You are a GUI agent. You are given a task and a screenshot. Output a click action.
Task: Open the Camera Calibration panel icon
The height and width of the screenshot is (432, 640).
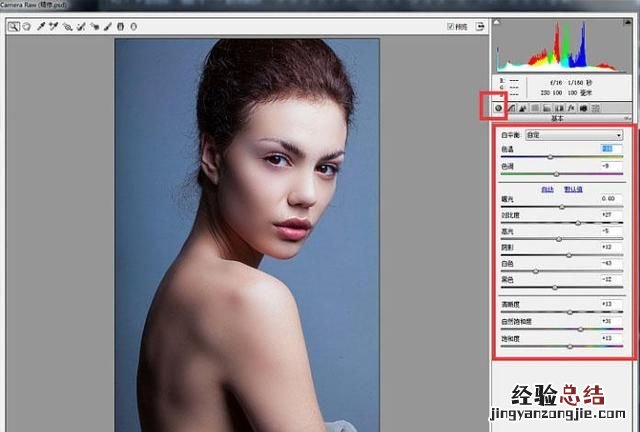pyautogui.click(x=583, y=107)
